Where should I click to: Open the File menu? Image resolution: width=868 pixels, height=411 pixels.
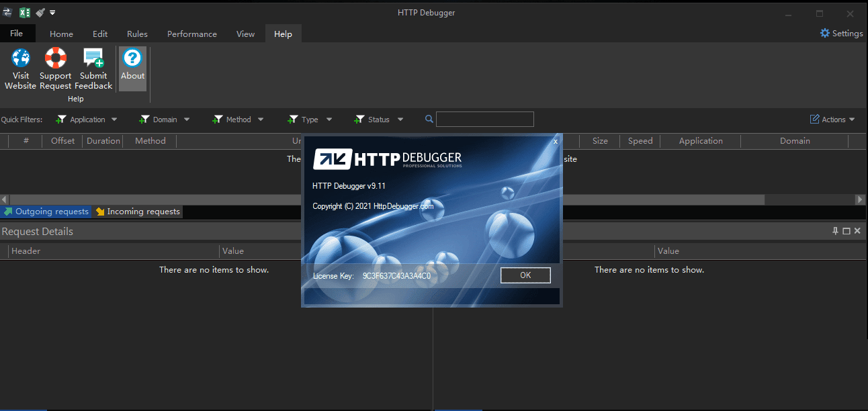(x=16, y=34)
